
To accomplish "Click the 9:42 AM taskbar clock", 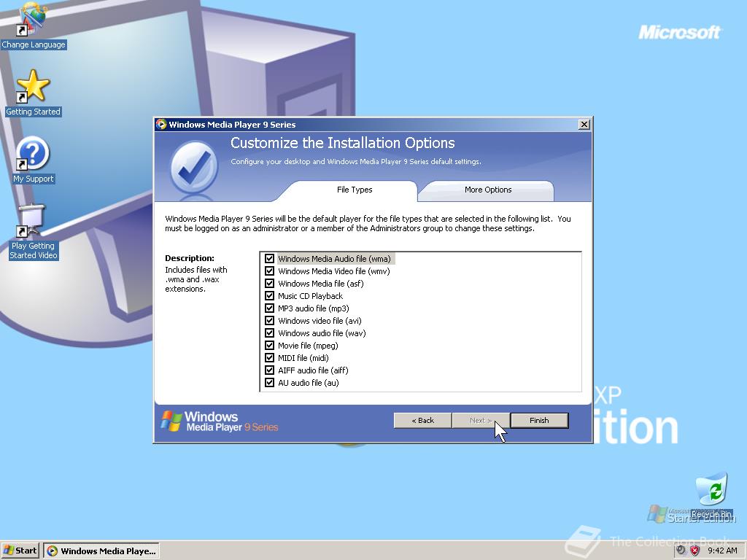I will click(722, 551).
